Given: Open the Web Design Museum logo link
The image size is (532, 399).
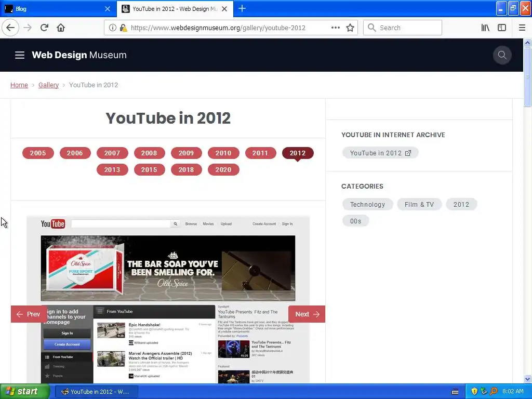Looking at the screenshot, I should pyautogui.click(x=79, y=55).
